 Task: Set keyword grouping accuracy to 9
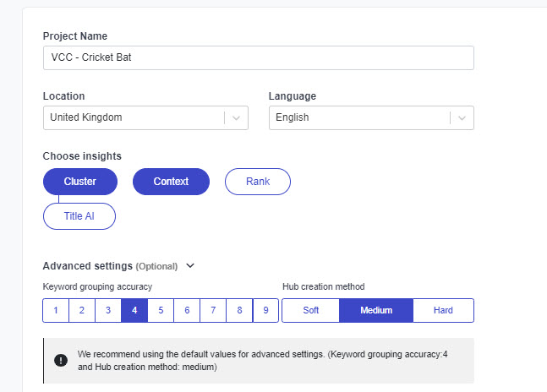point(265,311)
